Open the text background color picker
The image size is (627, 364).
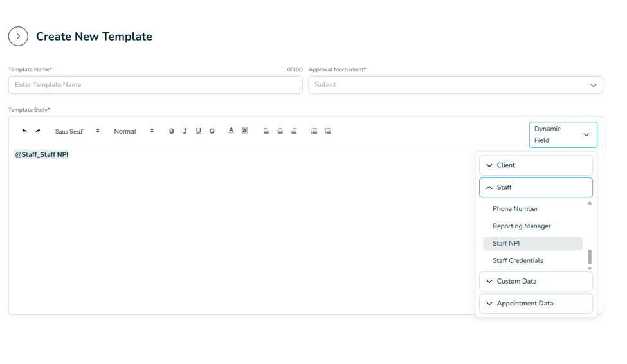coord(244,131)
